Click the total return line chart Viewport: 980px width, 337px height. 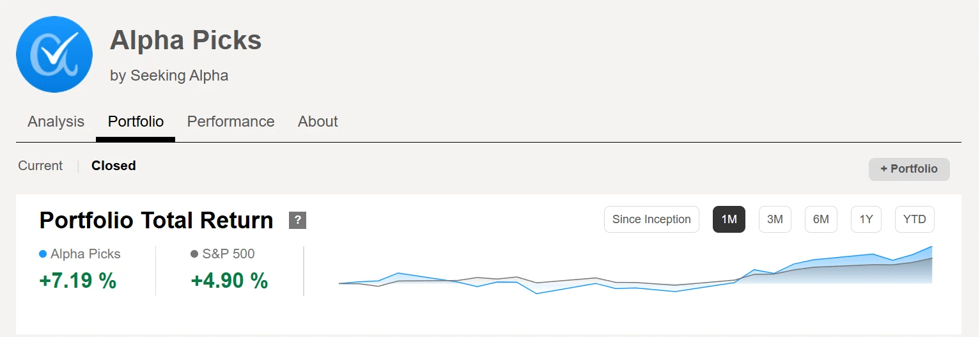click(x=635, y=274)
